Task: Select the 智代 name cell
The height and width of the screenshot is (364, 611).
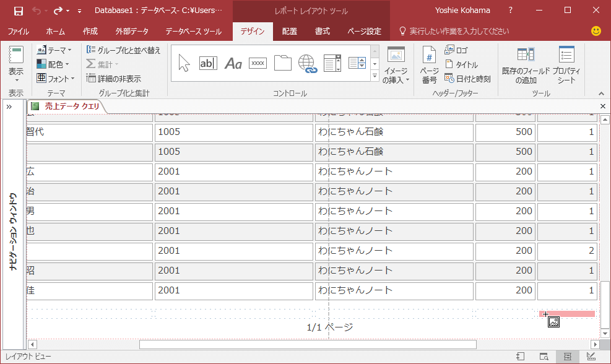Action: (x=89, y=132)
